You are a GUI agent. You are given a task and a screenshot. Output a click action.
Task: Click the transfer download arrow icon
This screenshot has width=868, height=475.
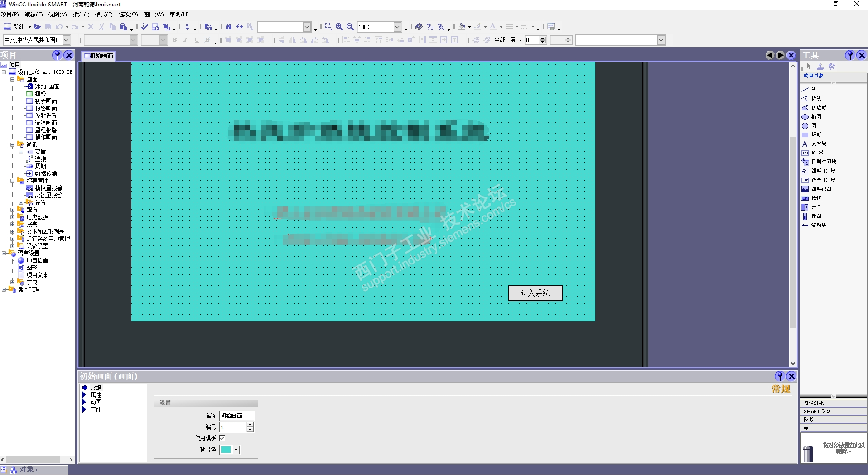(x=187, y=27)
